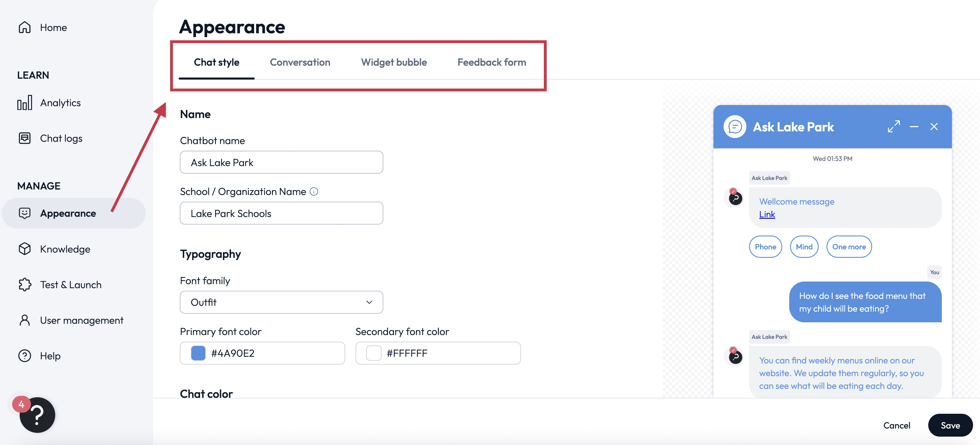The width and height of the screenshot is (980, 445).
Task: Open the Widget bubble tab
Action: click(x=394, y=62)
